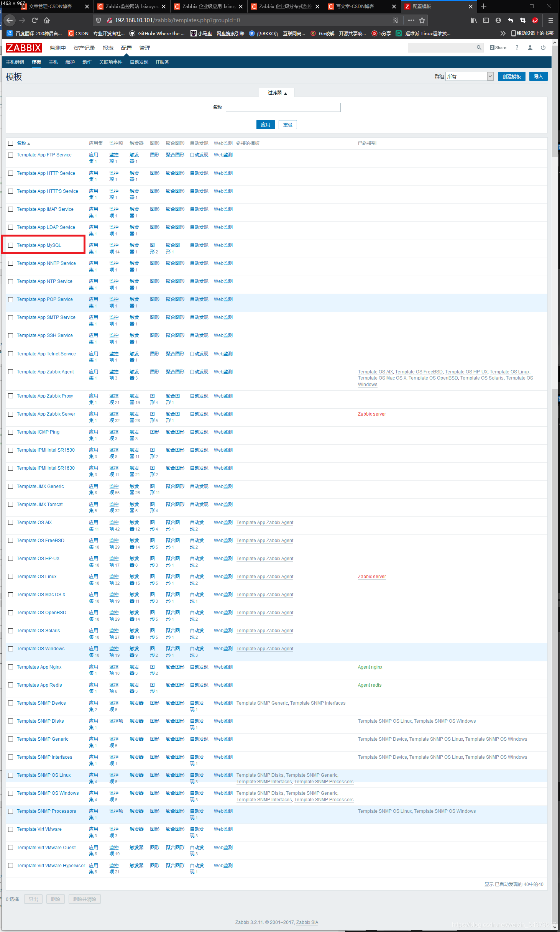Open 监控项 14 of Template App MySQL
The height and width of the screenshot is (932, 560).
(x=115, y=248)
